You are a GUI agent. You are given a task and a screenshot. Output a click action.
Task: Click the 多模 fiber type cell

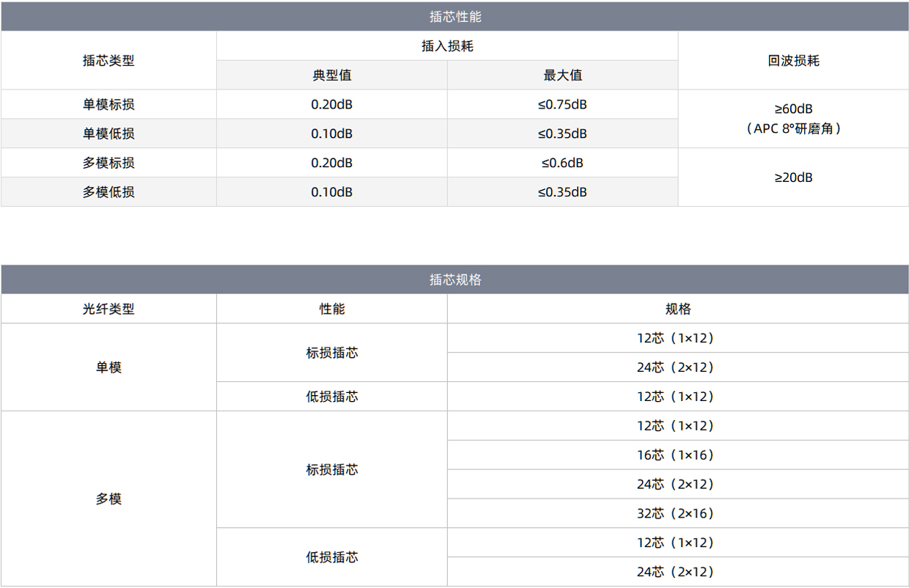click(108, 499)
